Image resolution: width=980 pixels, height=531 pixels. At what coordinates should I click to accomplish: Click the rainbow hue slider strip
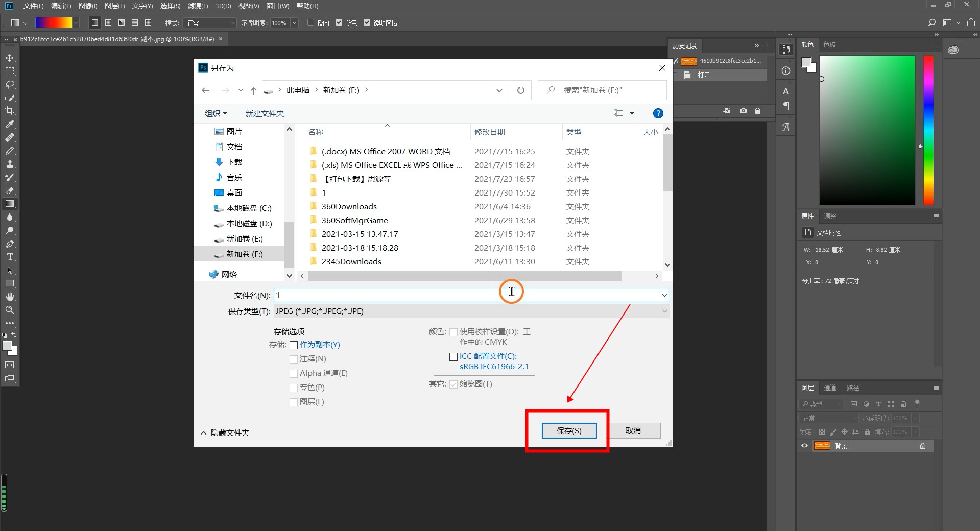tap(928, 130)
